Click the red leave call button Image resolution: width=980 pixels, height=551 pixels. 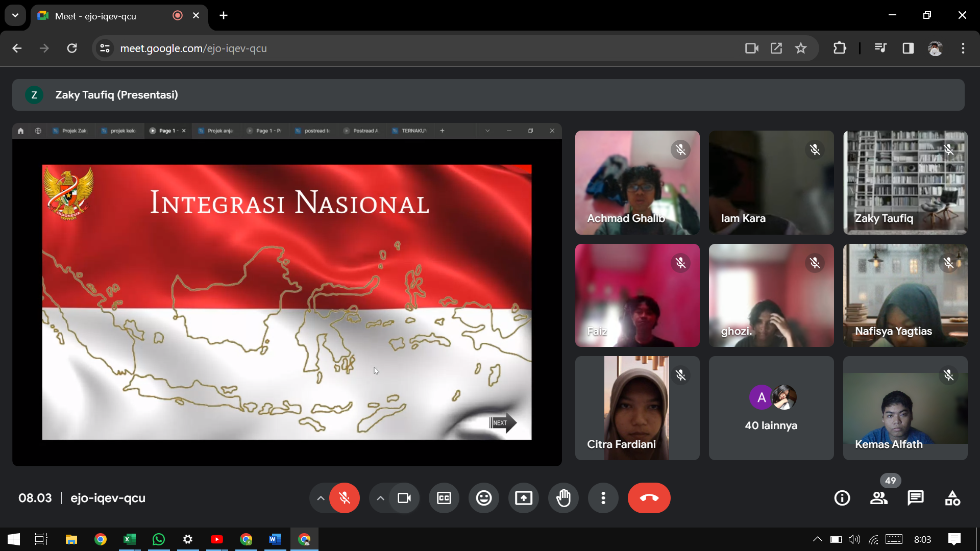click(649, 498)
